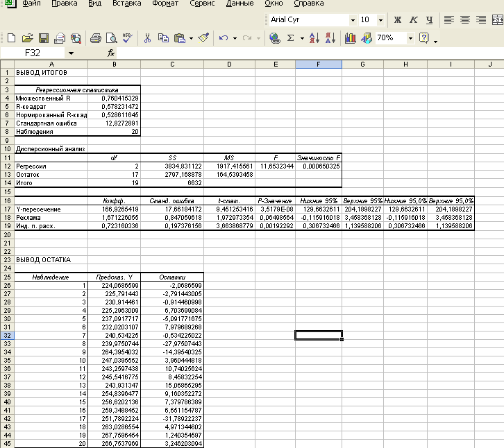The height and width of the screenshot is (448, 504).
Task: Cut selection with the scissors icon
Action: [147, 38]
